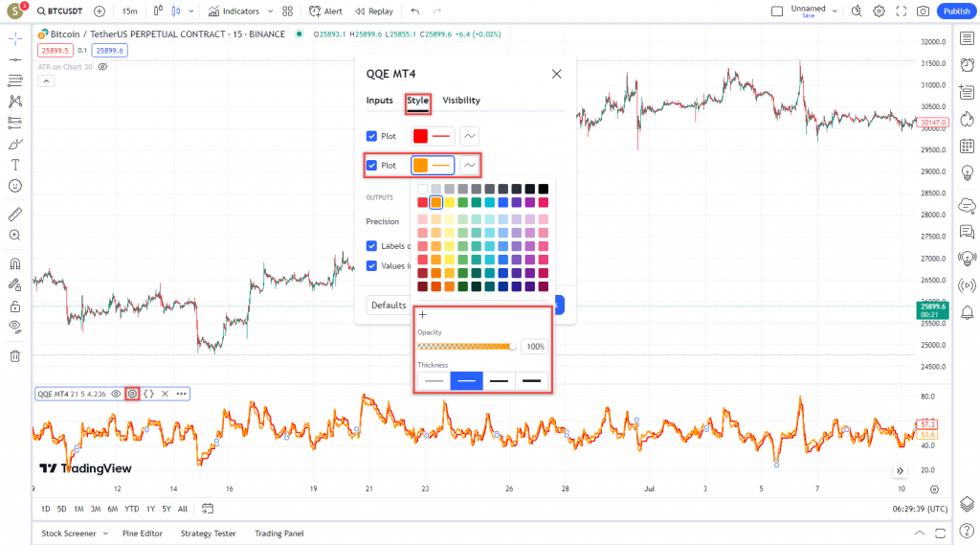The width and height of the screenshot is (980, 545).
Task: Pick black swatch in color palette
Action: (544, 189)
